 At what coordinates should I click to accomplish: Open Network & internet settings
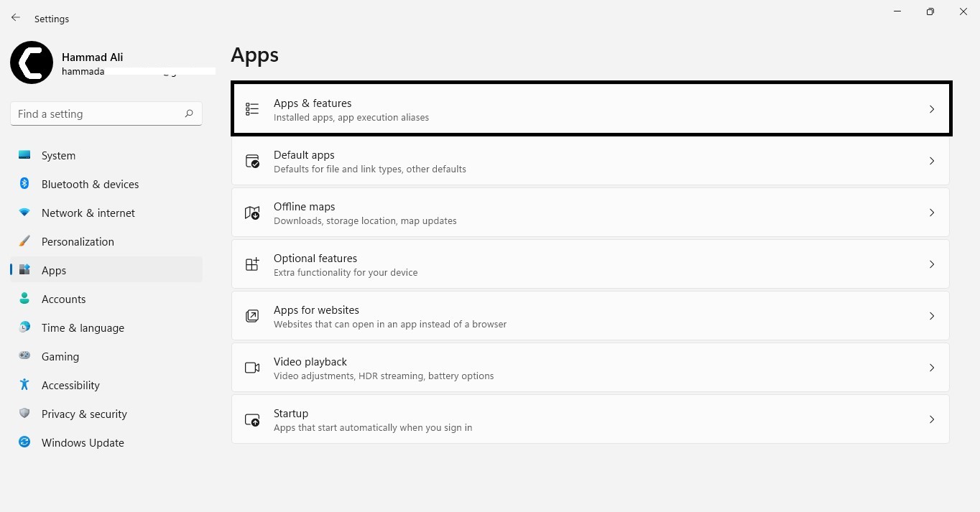(88, 213)
